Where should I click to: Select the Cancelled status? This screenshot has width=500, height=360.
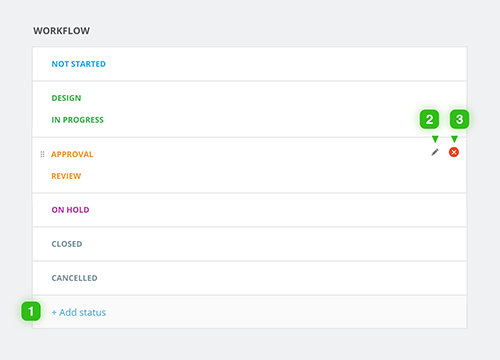coord(74,278)
